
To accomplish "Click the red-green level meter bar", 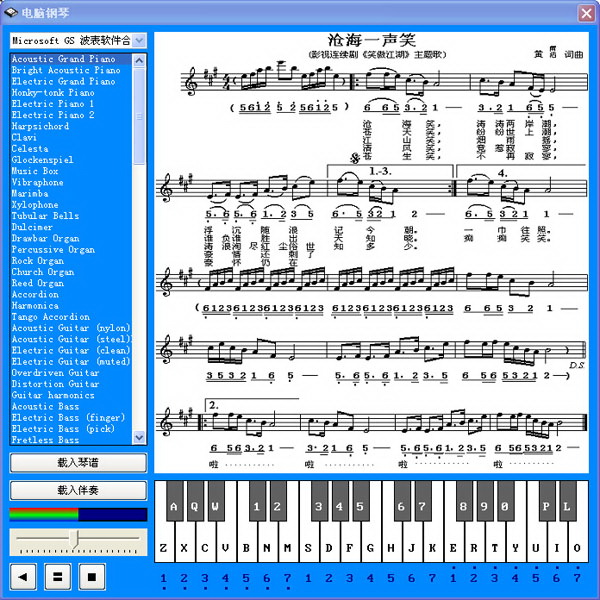I will 78,514.
